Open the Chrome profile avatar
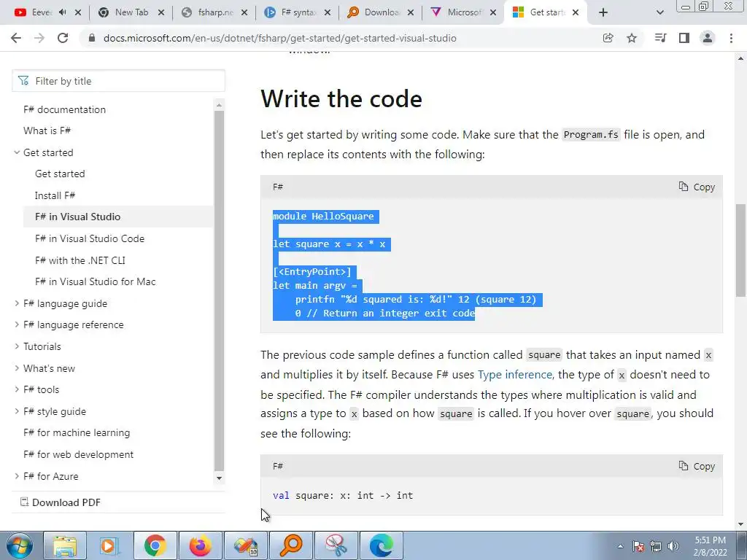 [x=708, y=38]
